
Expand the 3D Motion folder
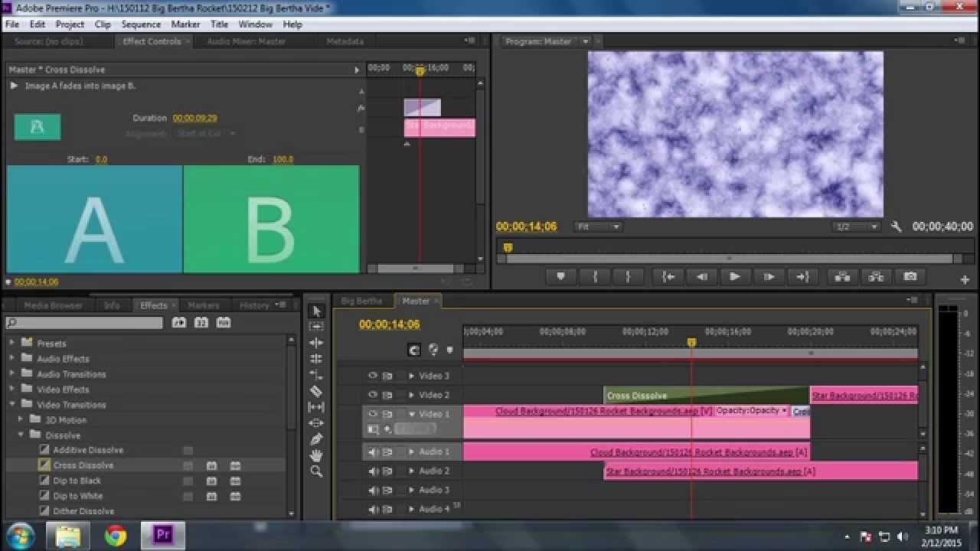tap(21, 419)
